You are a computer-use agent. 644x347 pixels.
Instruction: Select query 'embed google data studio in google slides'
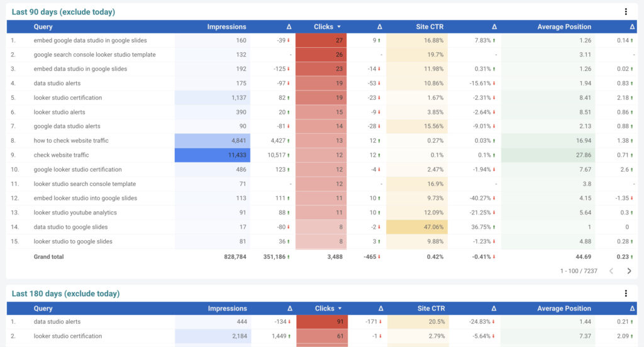(x=90, y=40)
